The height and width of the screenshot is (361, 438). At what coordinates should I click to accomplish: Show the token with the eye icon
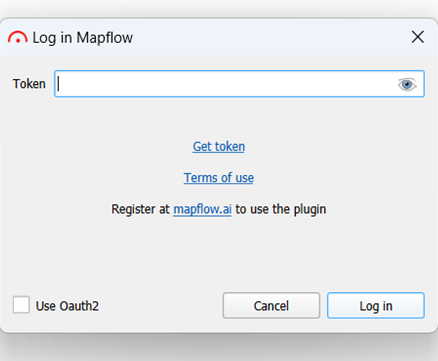pyautogui.click(x=407, y=84)
